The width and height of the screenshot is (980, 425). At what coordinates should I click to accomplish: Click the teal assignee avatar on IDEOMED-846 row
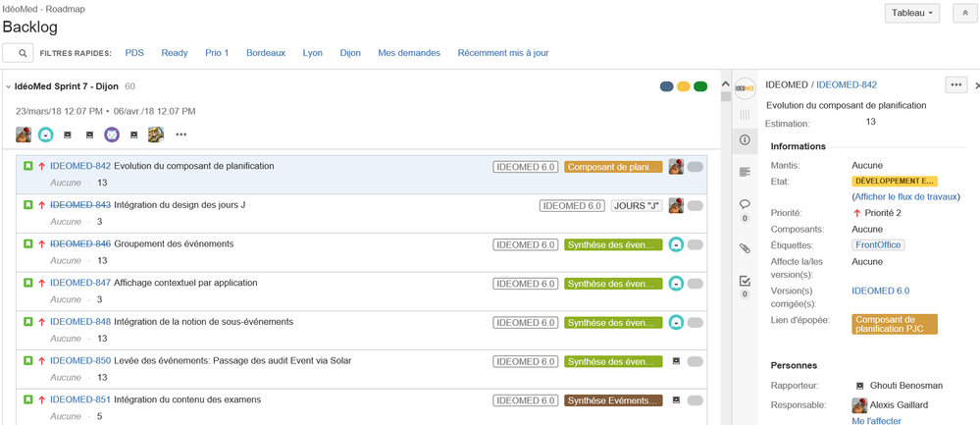676,244
